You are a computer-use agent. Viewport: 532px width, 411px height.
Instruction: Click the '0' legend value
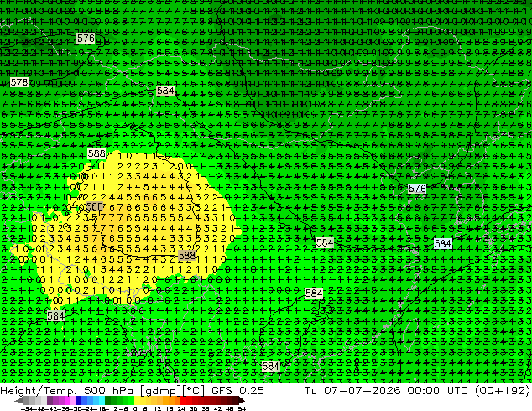tap(135, 408)
